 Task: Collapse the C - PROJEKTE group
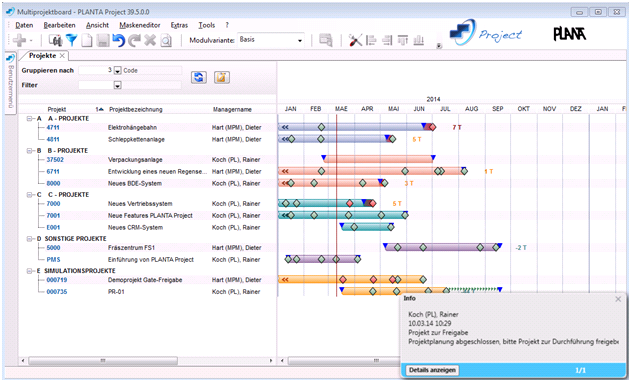(x=29, y=195)
